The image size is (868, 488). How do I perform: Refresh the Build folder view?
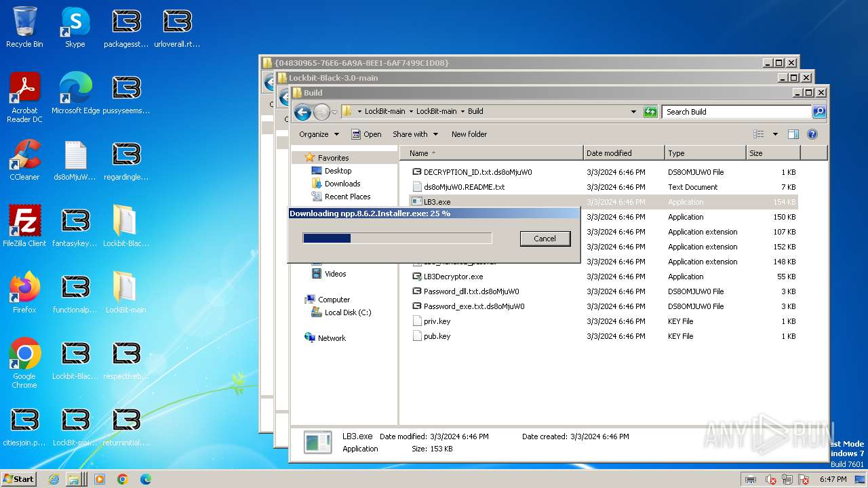(x=650, y=112)
